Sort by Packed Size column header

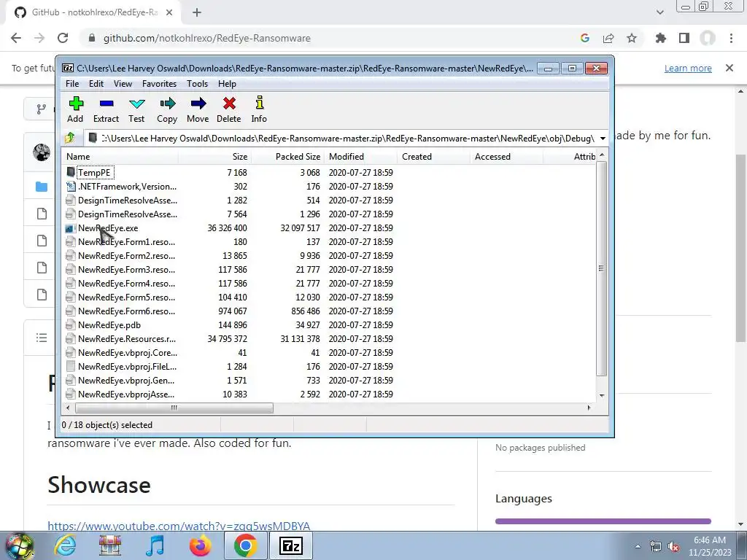[x=287, y=157]
